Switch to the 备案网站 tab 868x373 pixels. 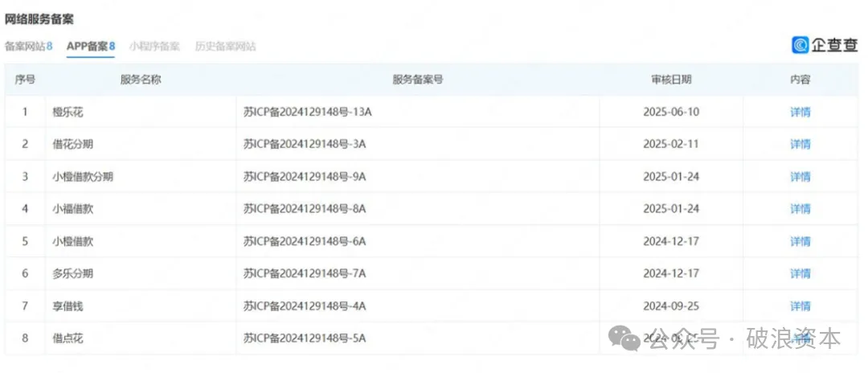[x=28, y=47]
